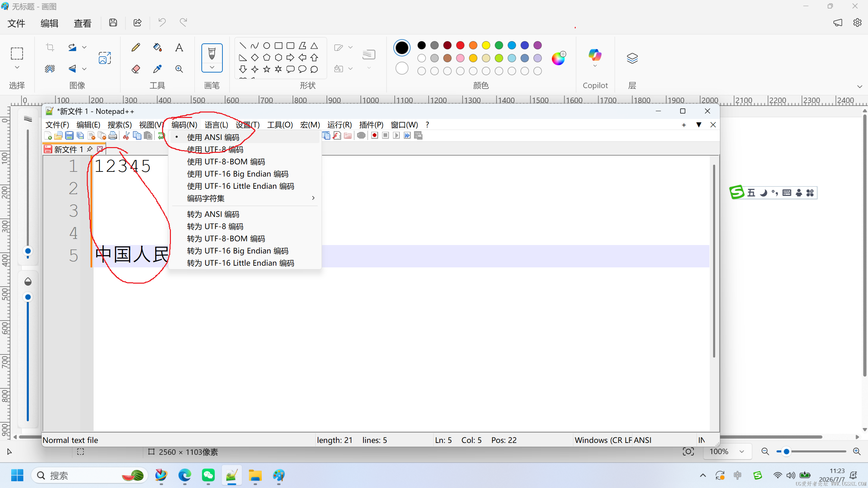Click the Save icon in Paint title bar

[x=113, y=23]
